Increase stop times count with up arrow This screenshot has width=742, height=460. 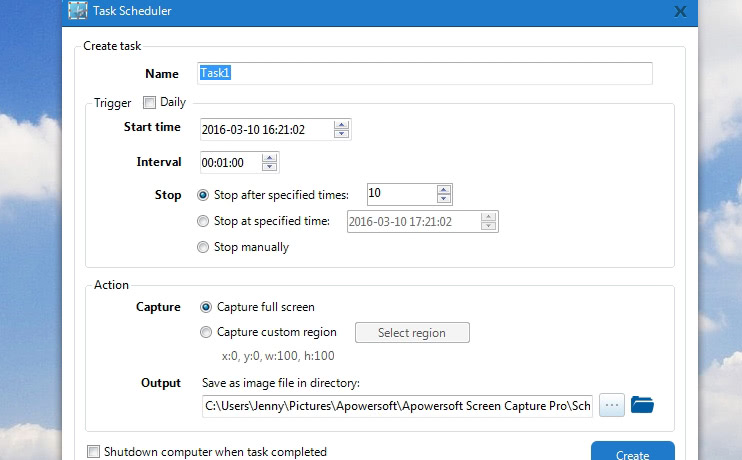coord(443,190)
